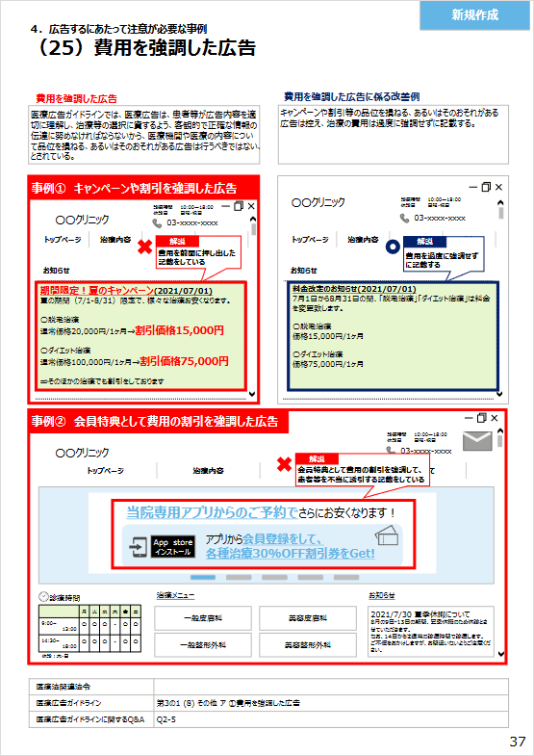Open 治療内容 tab in the improved example
Viewport: 534px width, 756px height.
363,239
